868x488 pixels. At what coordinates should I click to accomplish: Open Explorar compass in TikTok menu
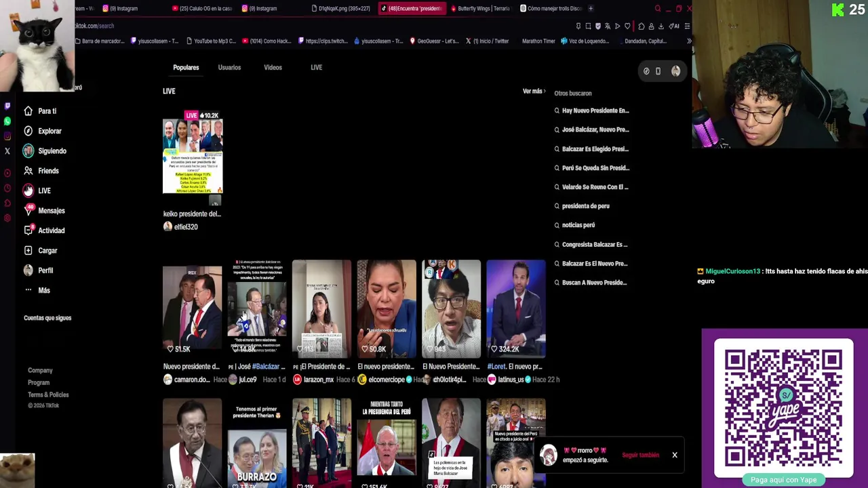(42, 131)
